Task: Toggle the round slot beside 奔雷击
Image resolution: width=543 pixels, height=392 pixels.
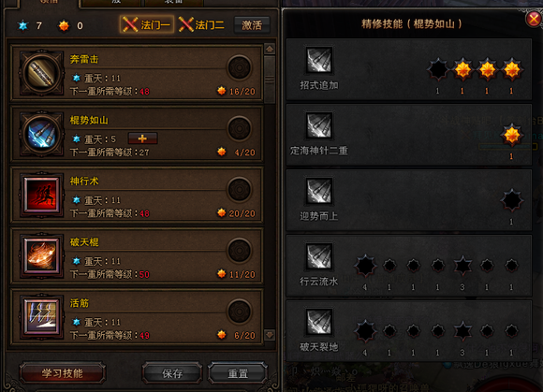Action: click(x=240, y=67)
